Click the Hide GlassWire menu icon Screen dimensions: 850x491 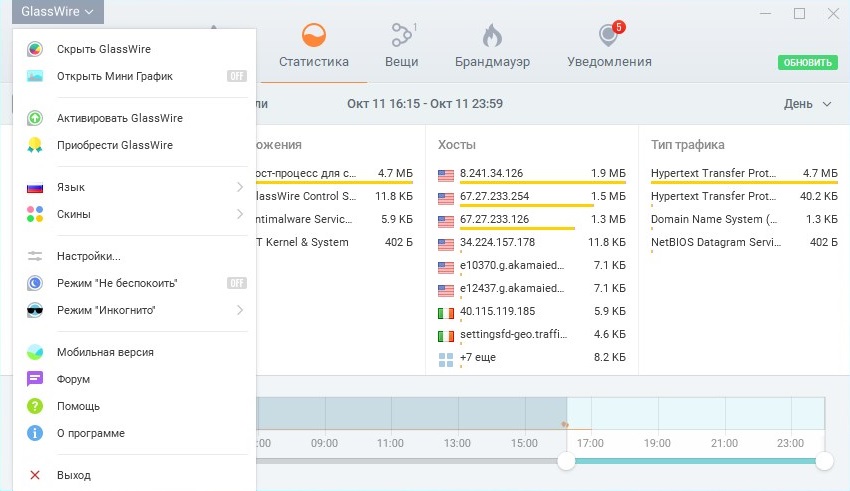click(36, 49)
